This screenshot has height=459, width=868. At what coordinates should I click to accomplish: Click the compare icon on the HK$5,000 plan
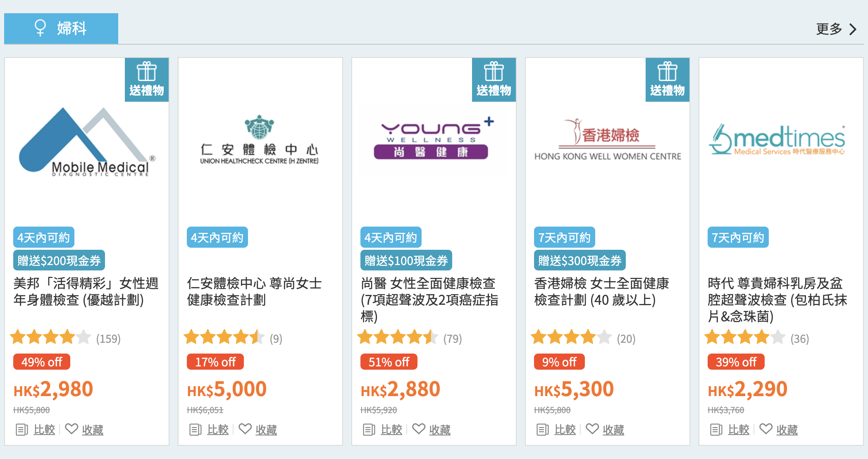tap(195, 430)
